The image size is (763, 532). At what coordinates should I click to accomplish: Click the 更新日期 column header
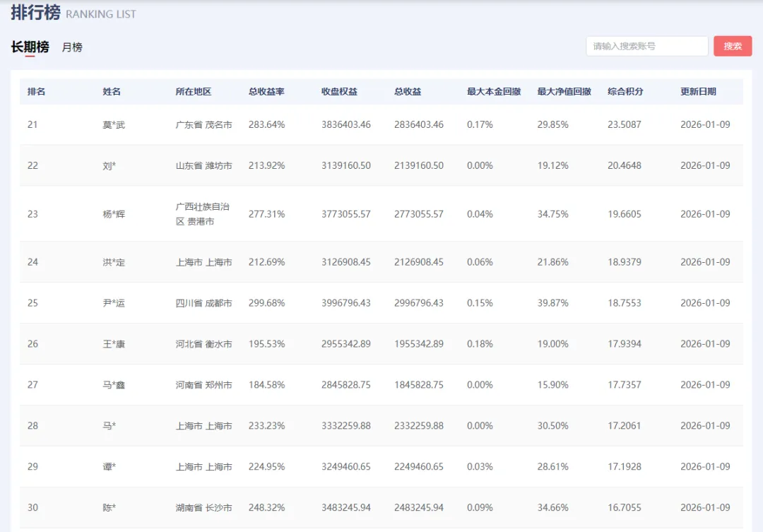coord(698,92)
